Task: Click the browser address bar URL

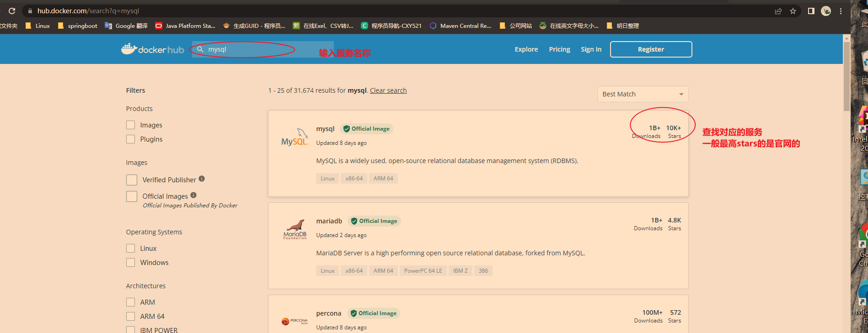Action: pos(88,11)
